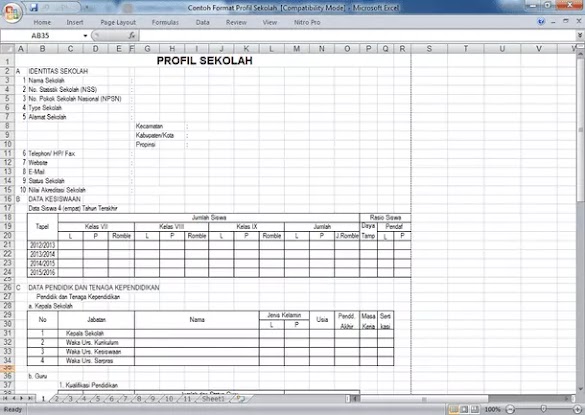The height and width of the screenshot is (415, 585).
Task: Open the Review ribbon tab
Action: click(236, 22)
